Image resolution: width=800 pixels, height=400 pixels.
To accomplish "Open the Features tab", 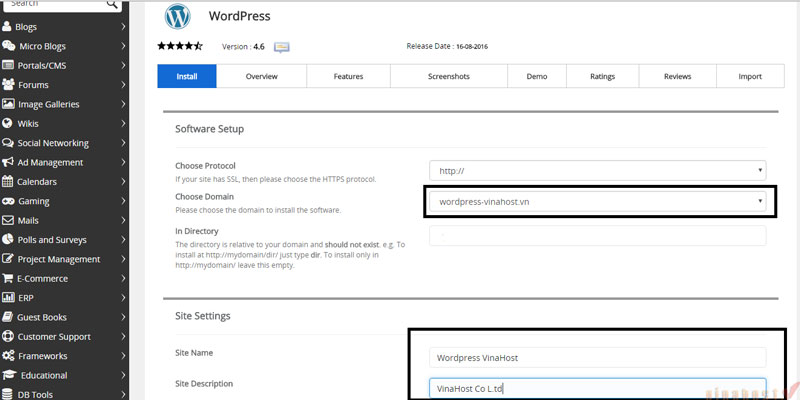I will click(x=348, y=76).
